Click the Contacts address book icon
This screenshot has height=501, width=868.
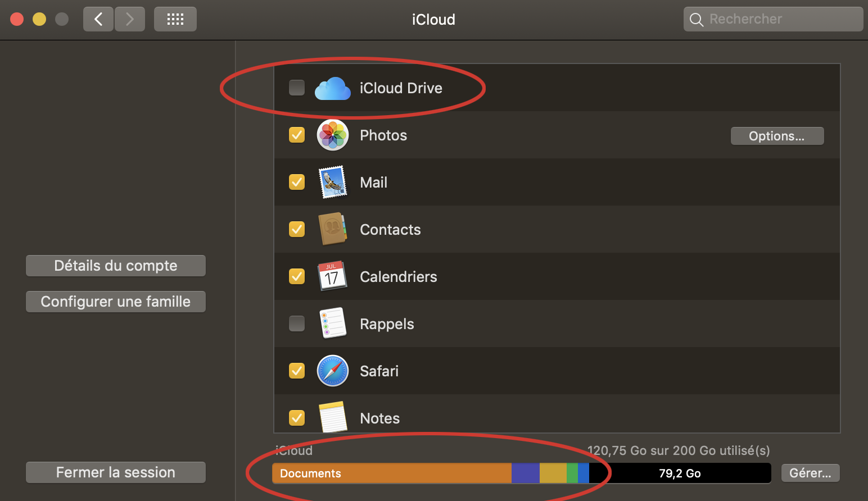click(332, 229)
